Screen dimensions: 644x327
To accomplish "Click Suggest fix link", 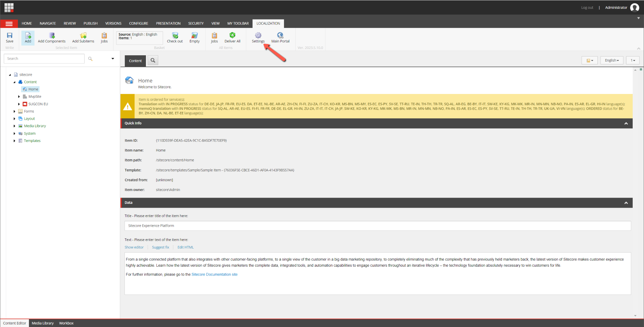I will 160,248.
